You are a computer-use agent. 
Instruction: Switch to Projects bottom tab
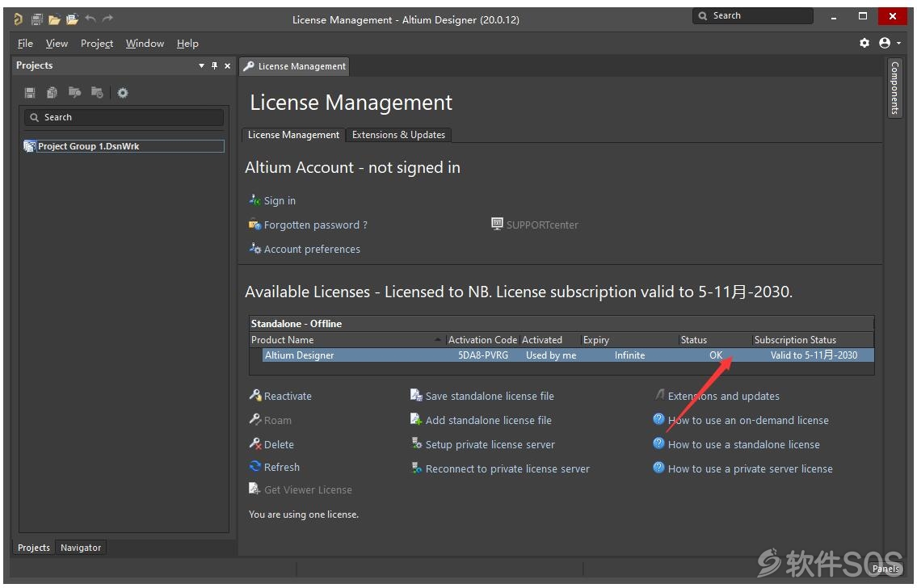(x=34, y=548)
